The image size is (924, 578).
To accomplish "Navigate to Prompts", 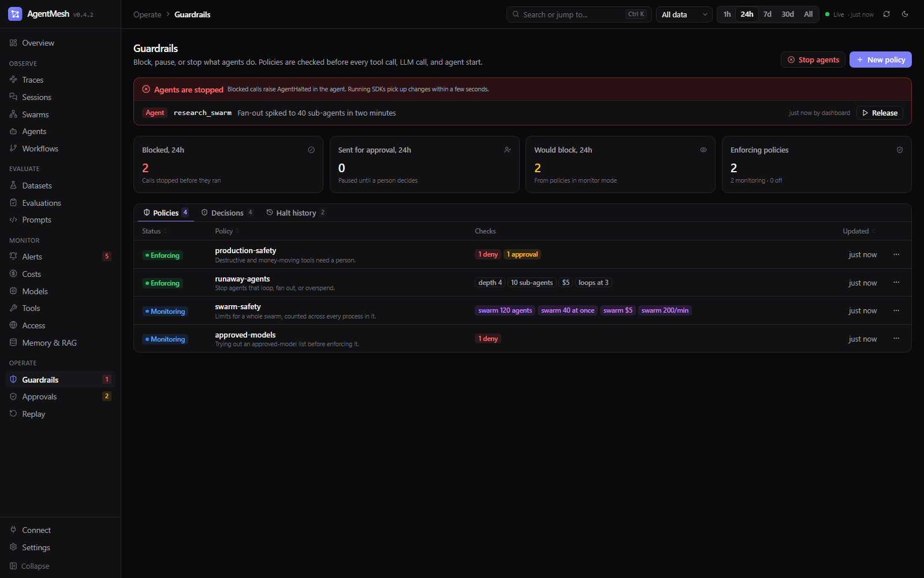I will tap(60, 220).
